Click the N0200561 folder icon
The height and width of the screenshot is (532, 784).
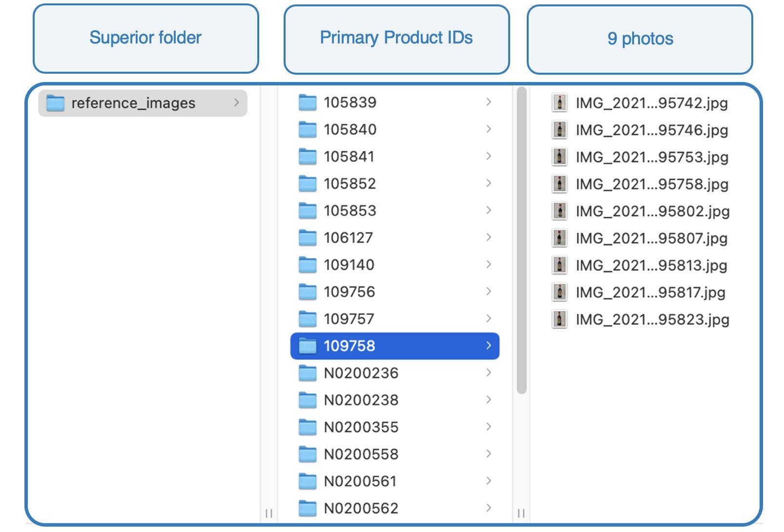coord(308,482)
